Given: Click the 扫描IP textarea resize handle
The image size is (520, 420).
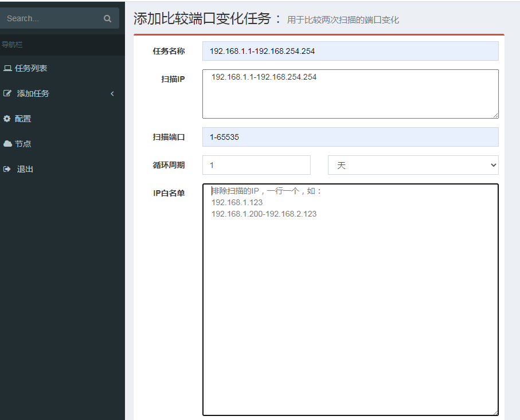Looking at the screenshot, I should [495, 115].
